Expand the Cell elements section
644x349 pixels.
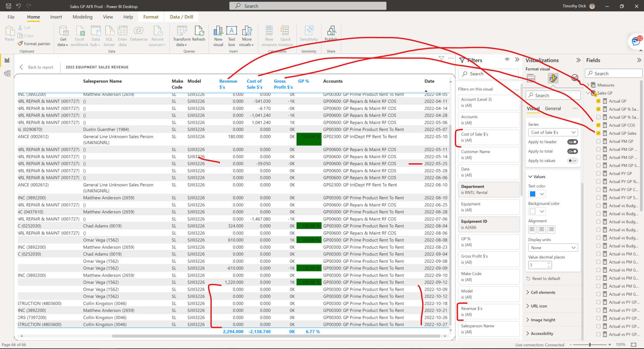coord(541,292)
